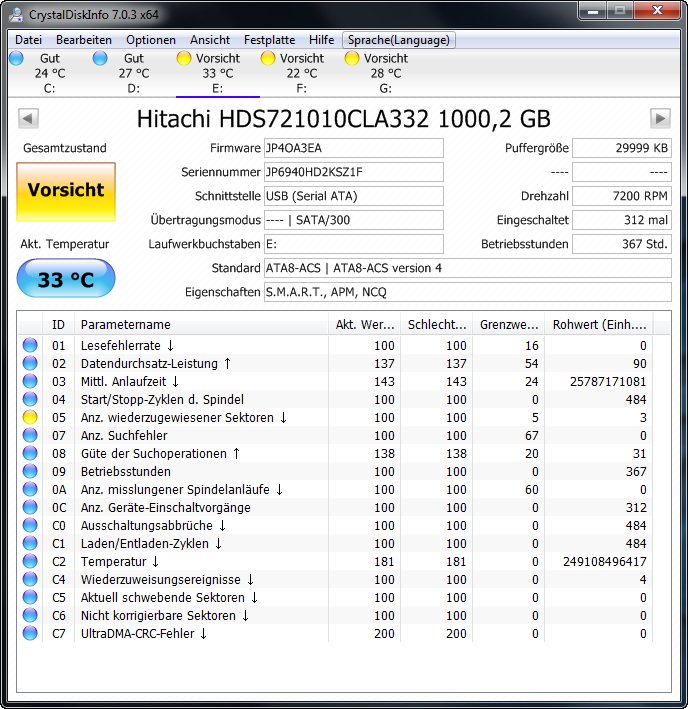Open the Optionen menu
The width and height of the screenshot is (688, 709).
coord(151,40)
